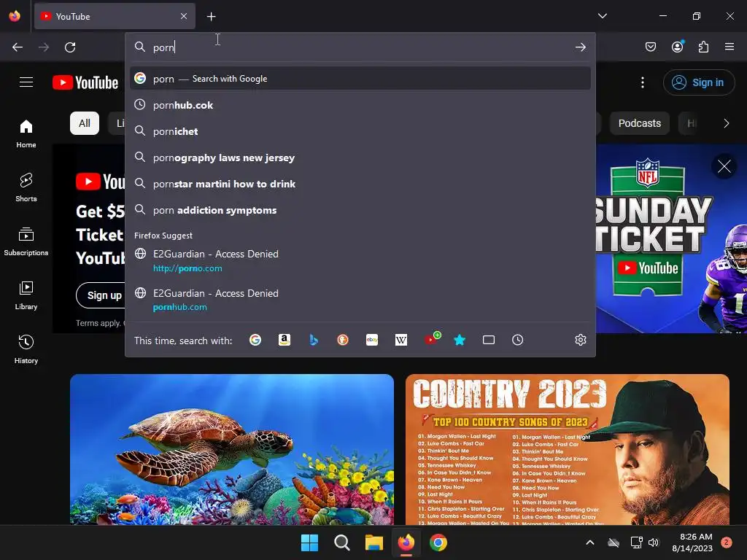Choose 'porn addiction symptoms' suggestion
747x560 pixels.
[360, 210]
